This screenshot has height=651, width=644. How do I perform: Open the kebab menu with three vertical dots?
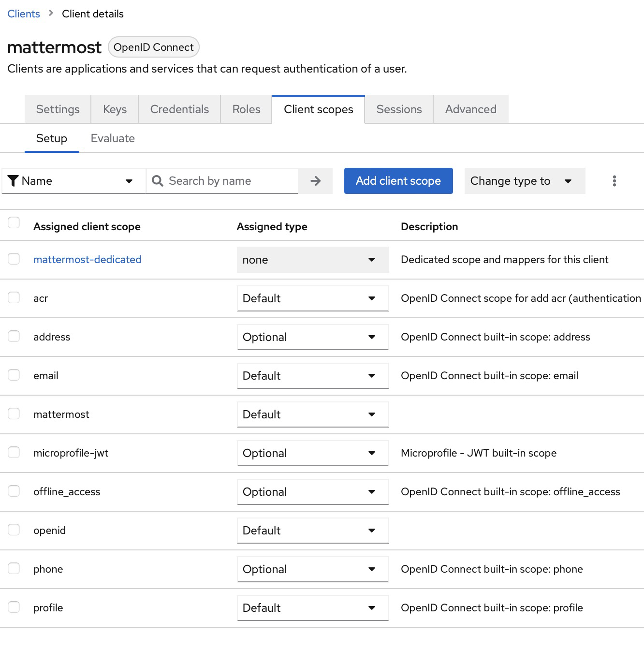click(x=614, y=181)
